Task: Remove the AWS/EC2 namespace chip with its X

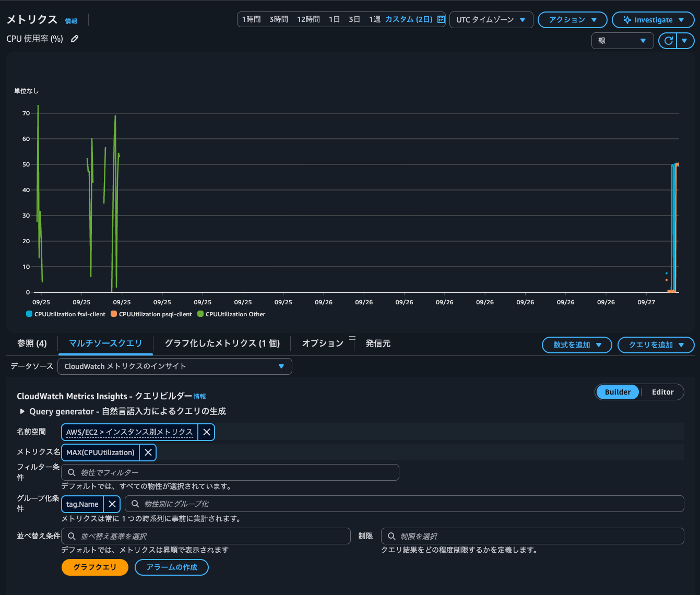Action: [207, 432]
